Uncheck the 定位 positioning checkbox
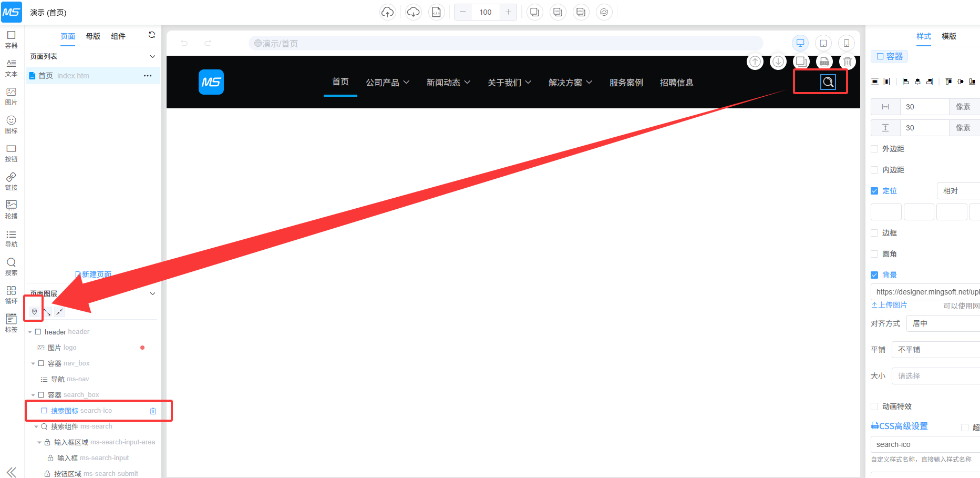The height and width of the screenshot is (478, 980). [x=874, y=191]
